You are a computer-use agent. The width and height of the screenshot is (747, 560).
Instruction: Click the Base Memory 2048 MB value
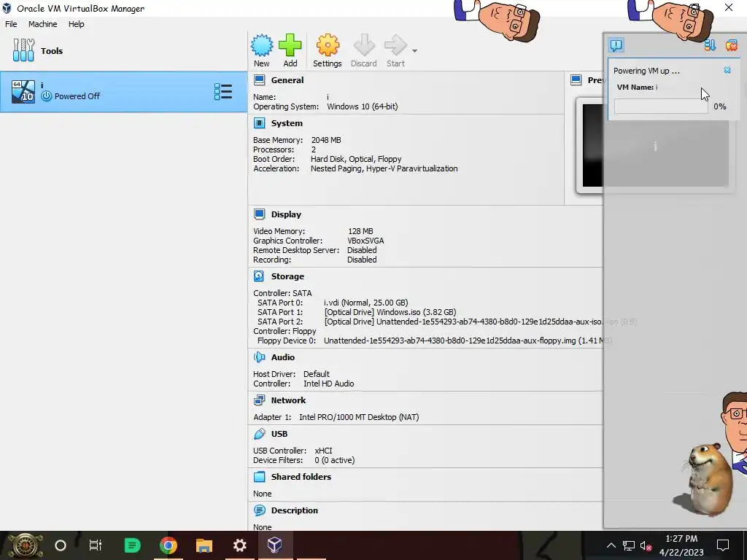pos(326,140)
